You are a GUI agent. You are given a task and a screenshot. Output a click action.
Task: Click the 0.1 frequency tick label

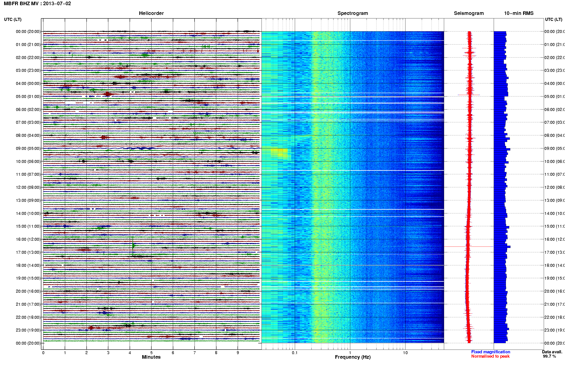click(295, 353)
